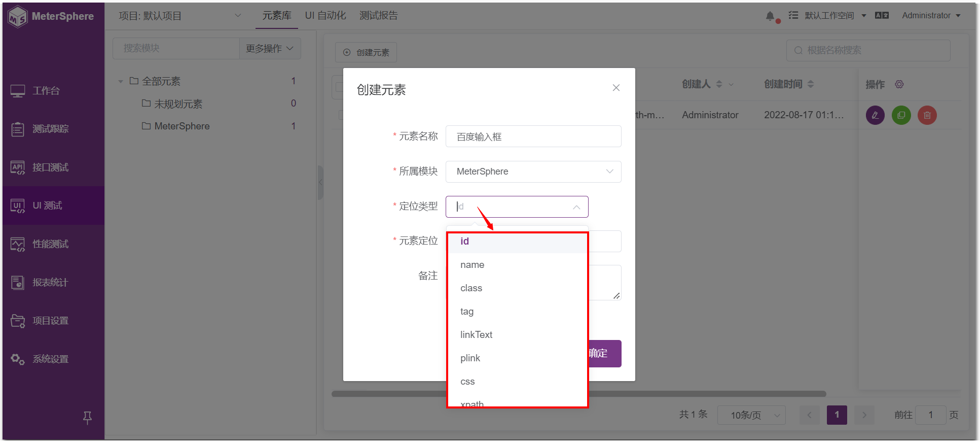This screenshot has width=980, height=444.
Task: Collapse the 全部元素 tree node
Action: point(121,81)
